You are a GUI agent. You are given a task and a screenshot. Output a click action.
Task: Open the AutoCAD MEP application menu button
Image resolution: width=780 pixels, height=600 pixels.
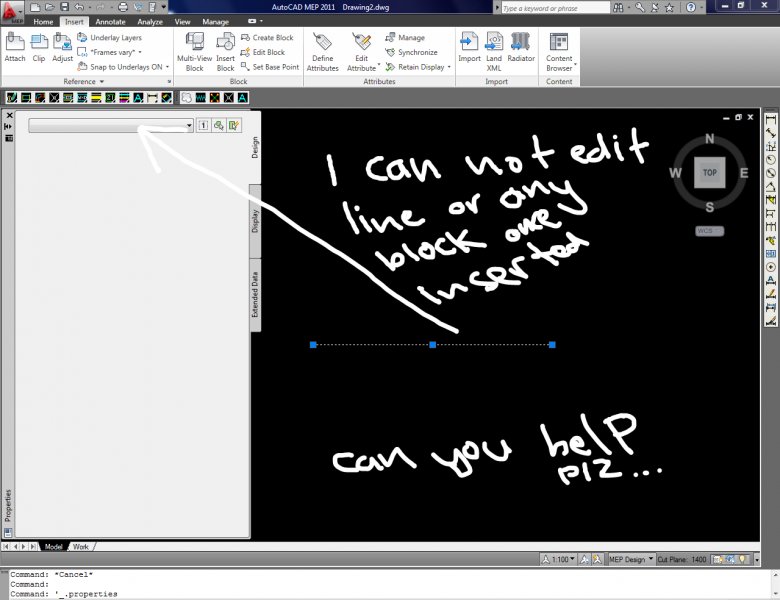click(x=12, y=11)
